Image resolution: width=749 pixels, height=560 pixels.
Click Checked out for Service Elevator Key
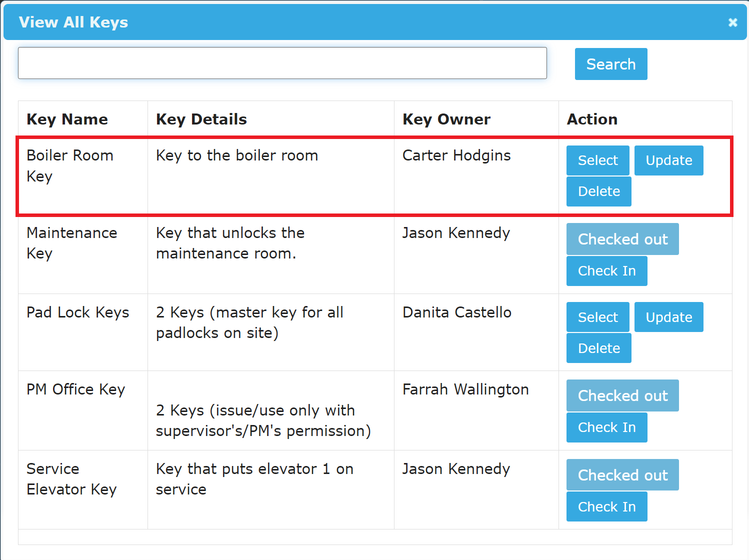click(x=622, y=475)
